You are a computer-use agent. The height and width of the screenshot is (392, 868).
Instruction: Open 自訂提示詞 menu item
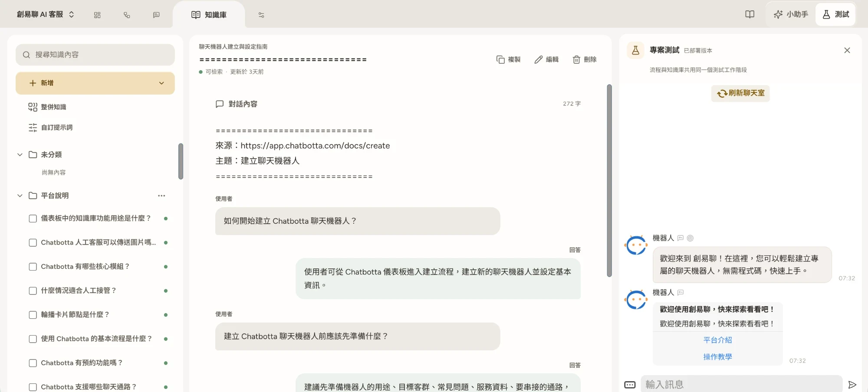[x=50, y=127]
